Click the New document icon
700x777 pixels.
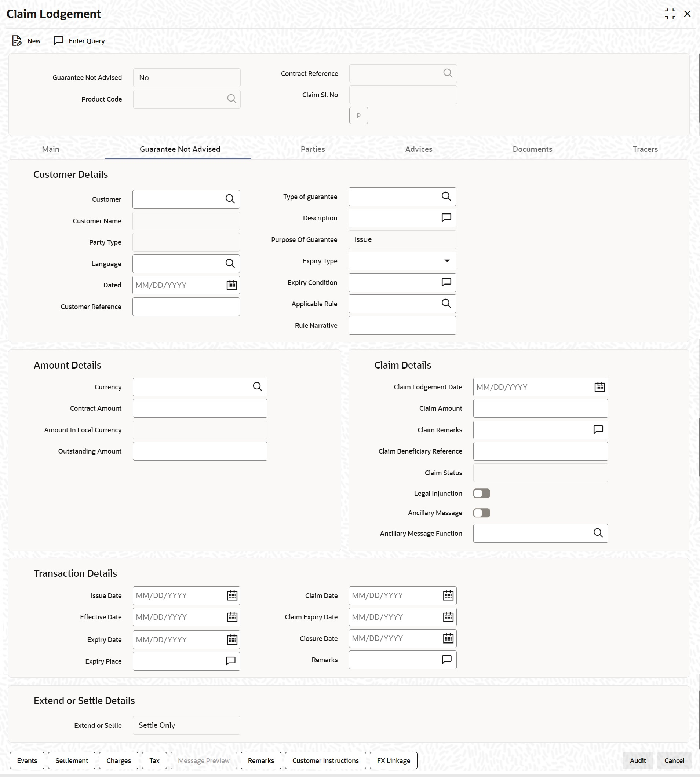[x=17, y=41]
